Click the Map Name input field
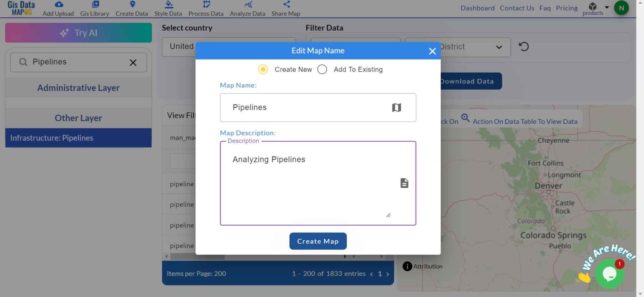This screenshot has height=297, width=644. [x=318, y=107]
